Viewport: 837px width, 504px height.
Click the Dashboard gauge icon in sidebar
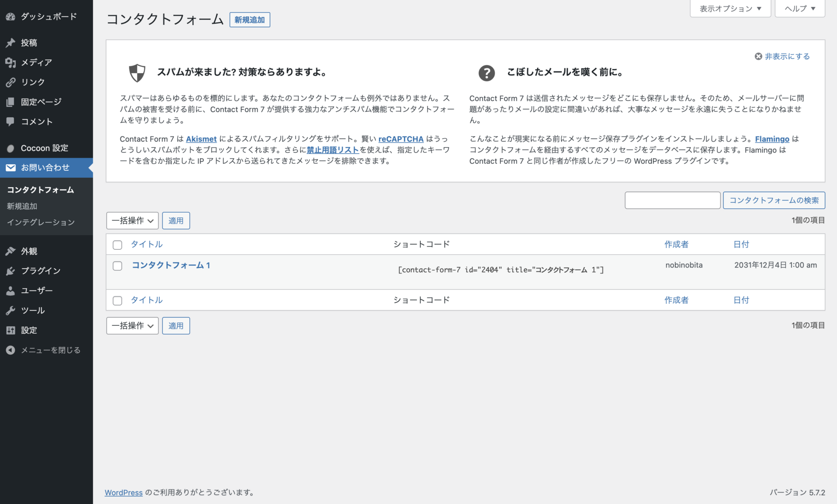(10, 17)
